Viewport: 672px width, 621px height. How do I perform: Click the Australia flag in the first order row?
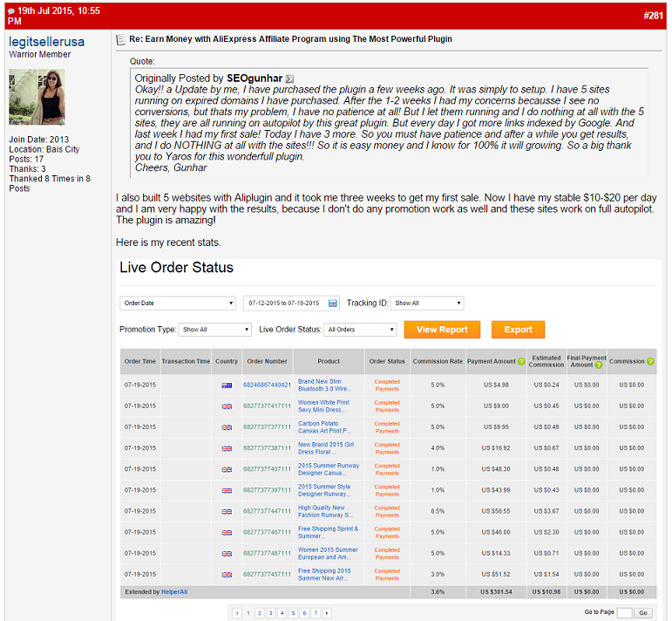pyautogui.click(x=227, y=386)
